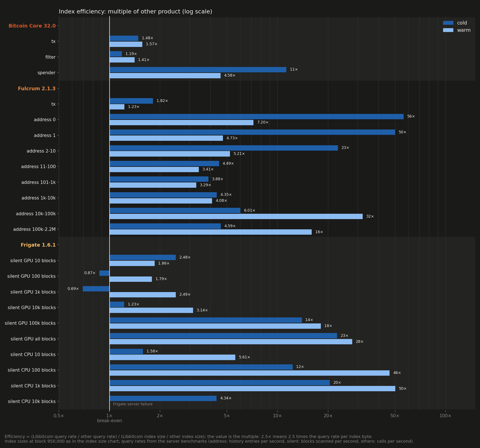Click the 32× warm bar for address 10k-100k

click(x=236, y=217)
